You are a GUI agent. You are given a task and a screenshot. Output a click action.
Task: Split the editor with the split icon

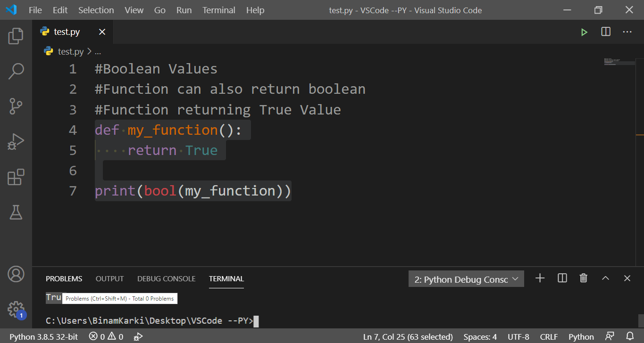click(x=605, y=32)
